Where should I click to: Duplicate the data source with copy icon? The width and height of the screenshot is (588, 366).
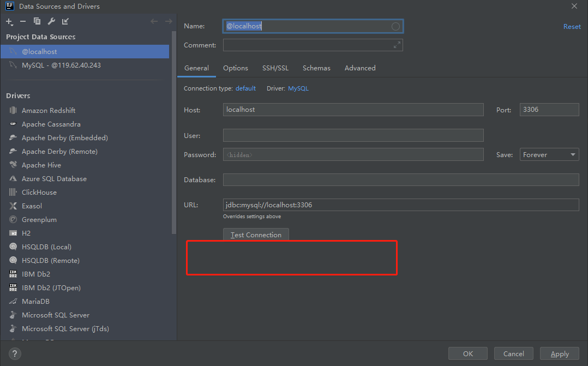tap(37, 21)
